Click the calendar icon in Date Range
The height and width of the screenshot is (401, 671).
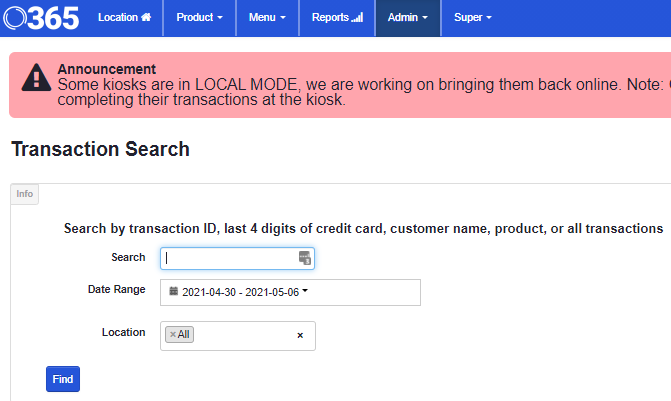pos(173,291)
